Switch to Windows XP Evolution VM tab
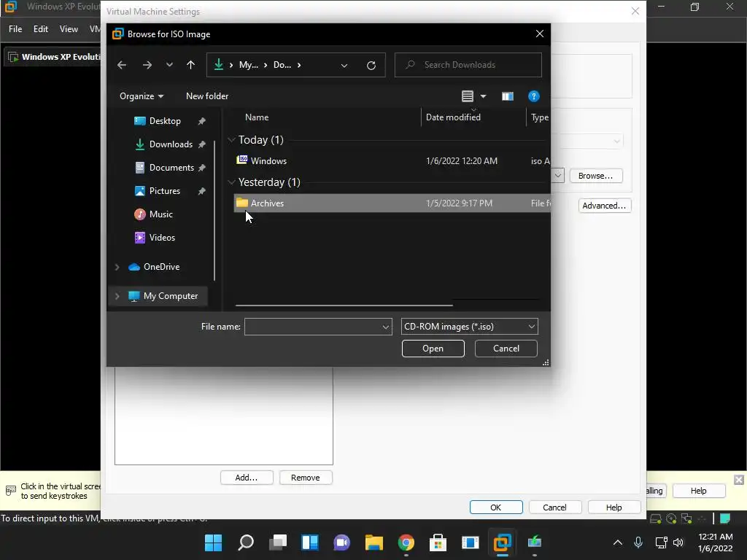The height and width of the screenshot is (560, 747). pyautogui.click(x=53, y=57)
